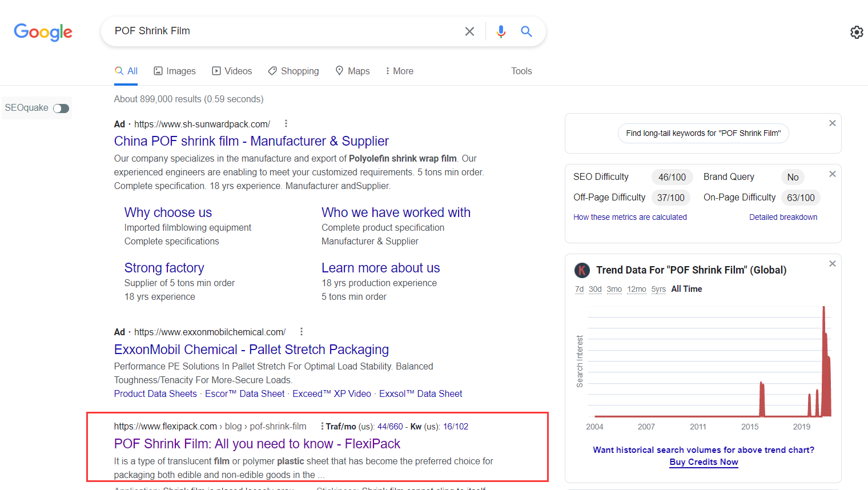Click the flexipack.com breadcrumb URL
The width and height of the screenshot is (868, 490).
[x=210, y=426]
